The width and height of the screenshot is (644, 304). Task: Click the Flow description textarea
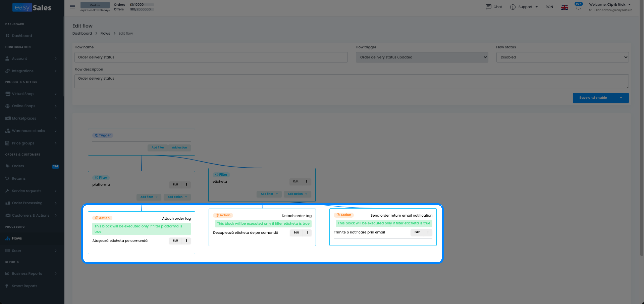[352, 81]
